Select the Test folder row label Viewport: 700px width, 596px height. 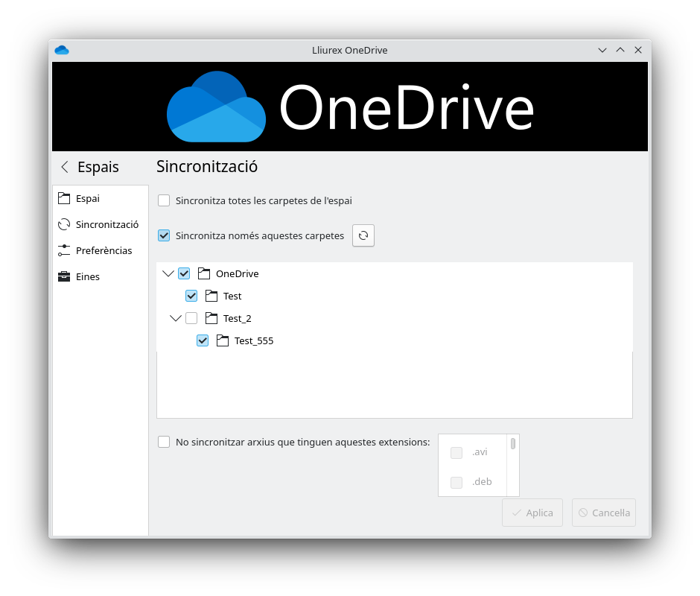[x=232, y=296]
